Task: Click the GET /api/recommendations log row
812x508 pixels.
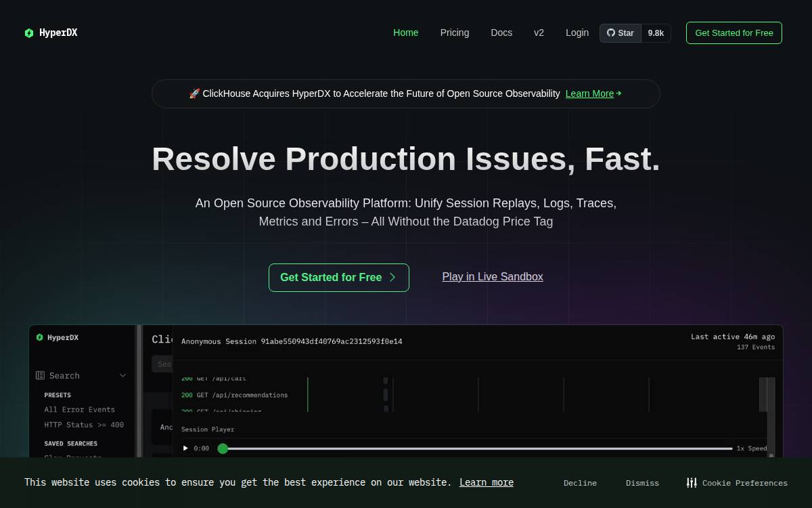Action: [x=235, y=395]
